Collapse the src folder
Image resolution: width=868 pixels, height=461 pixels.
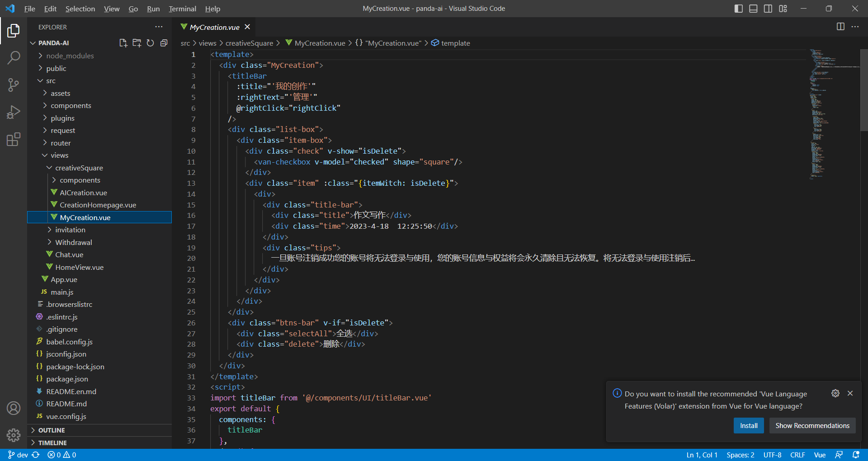(x=99, y=81)
